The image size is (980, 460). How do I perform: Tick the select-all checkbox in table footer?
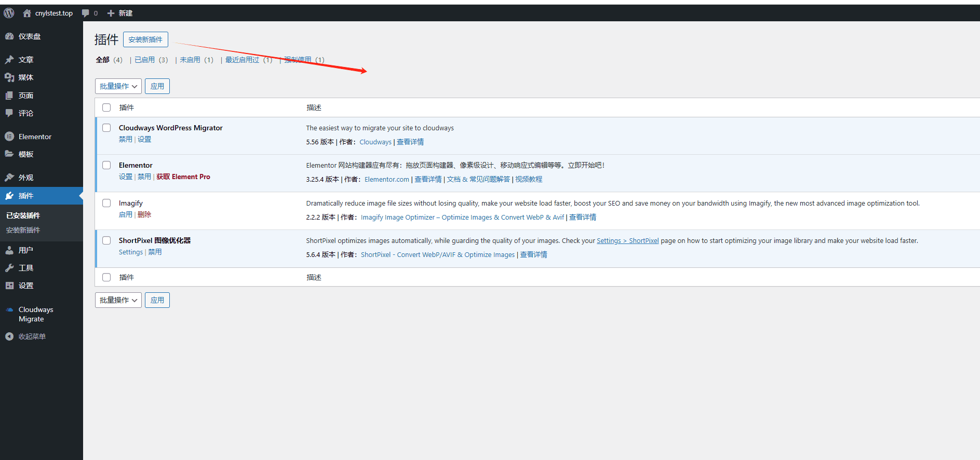[x=106, y=277]
